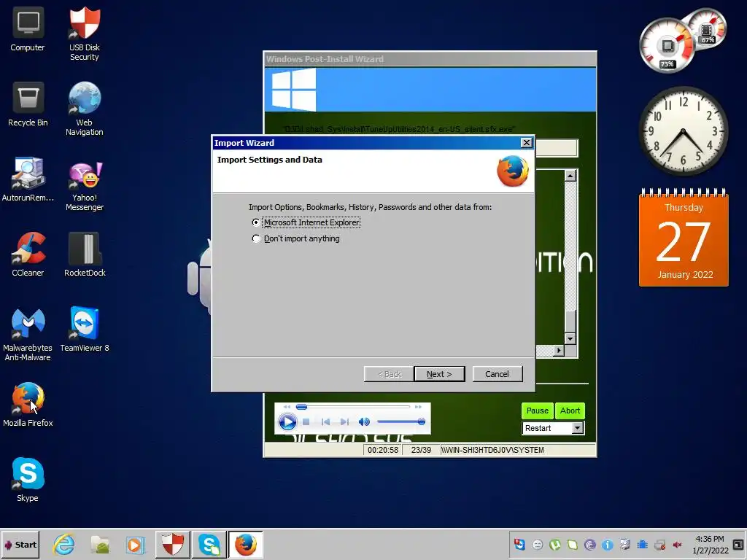Viewport: 747px width, 560px height.
Task: Click the printer tray icon with red mark
Action: pos(659,545)
